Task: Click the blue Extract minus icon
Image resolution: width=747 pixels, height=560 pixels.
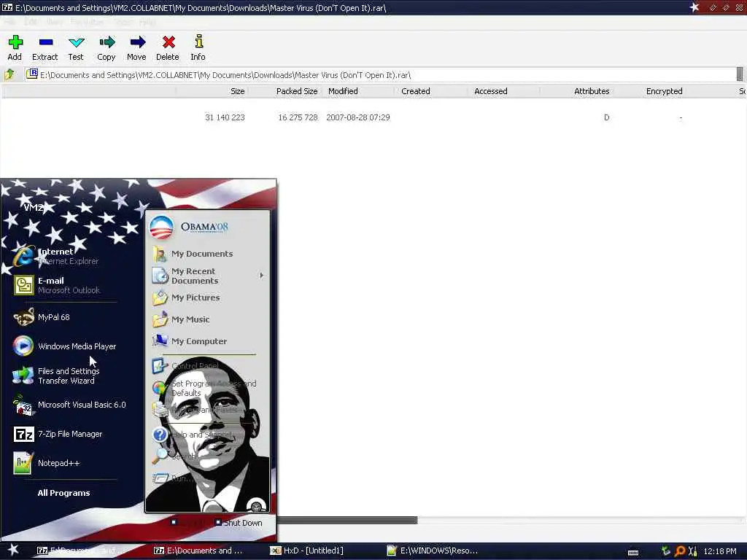Action: pyautogui.click(x=46, y=42)
